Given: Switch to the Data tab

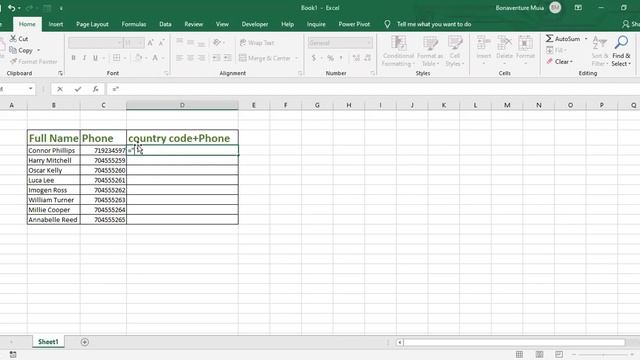Looking at the screenshot, I should [x=165, y=24].
